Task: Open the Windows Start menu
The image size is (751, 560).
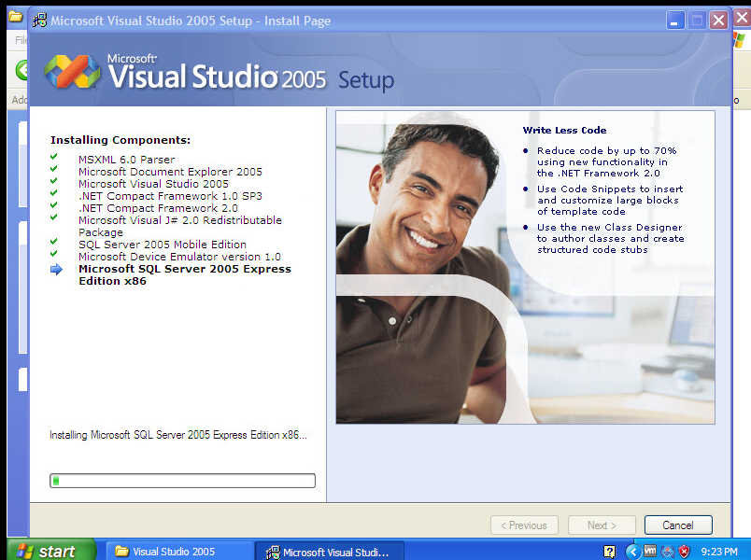Action: (x=49, y=551)
